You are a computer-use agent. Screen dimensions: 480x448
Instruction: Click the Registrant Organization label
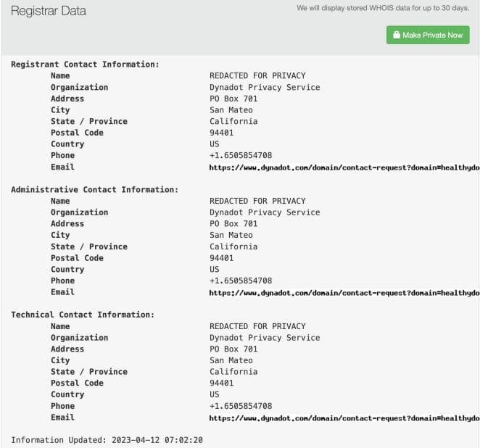tap(79, 87)
